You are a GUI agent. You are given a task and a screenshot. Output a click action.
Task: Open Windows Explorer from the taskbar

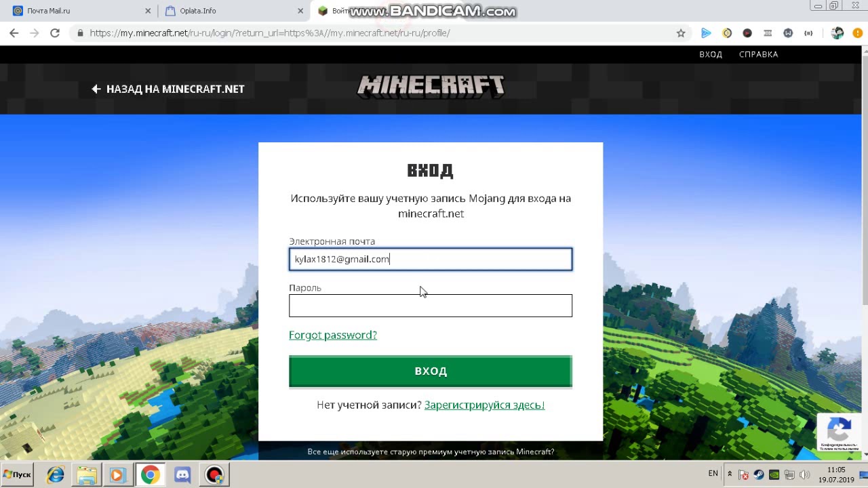(86, 474)
